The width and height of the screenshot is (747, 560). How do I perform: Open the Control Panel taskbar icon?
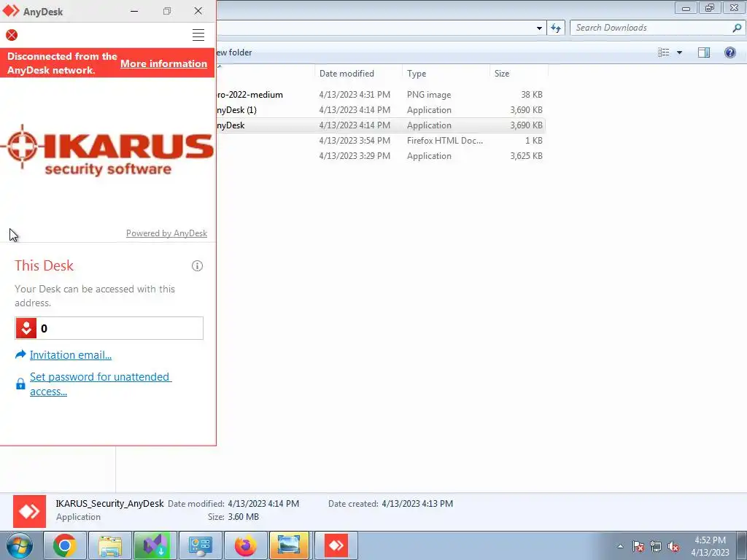(200, 545)
